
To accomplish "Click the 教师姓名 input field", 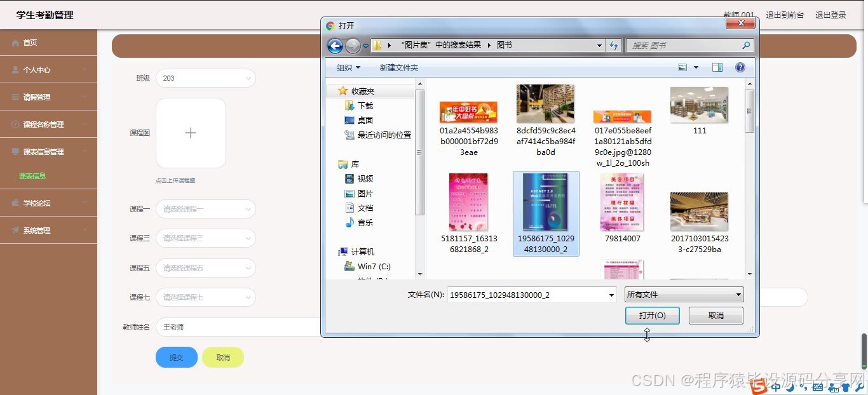I will pyautogui.click(x=238, y=327).
